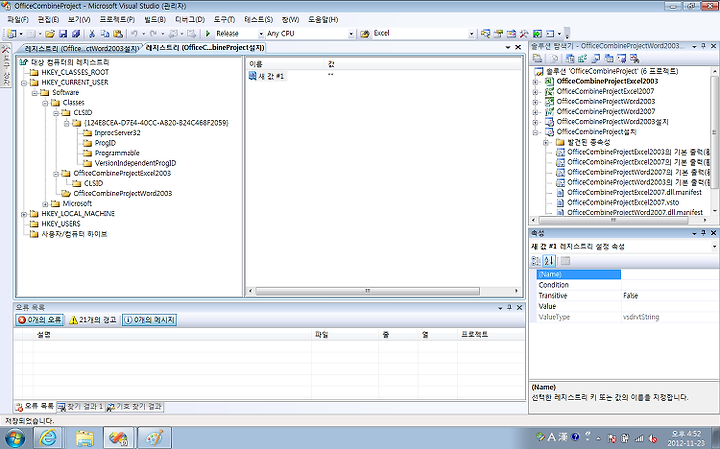Click the Redo toolbar icon
Viewport: 720px width, 449px height.
coord(153,34)
